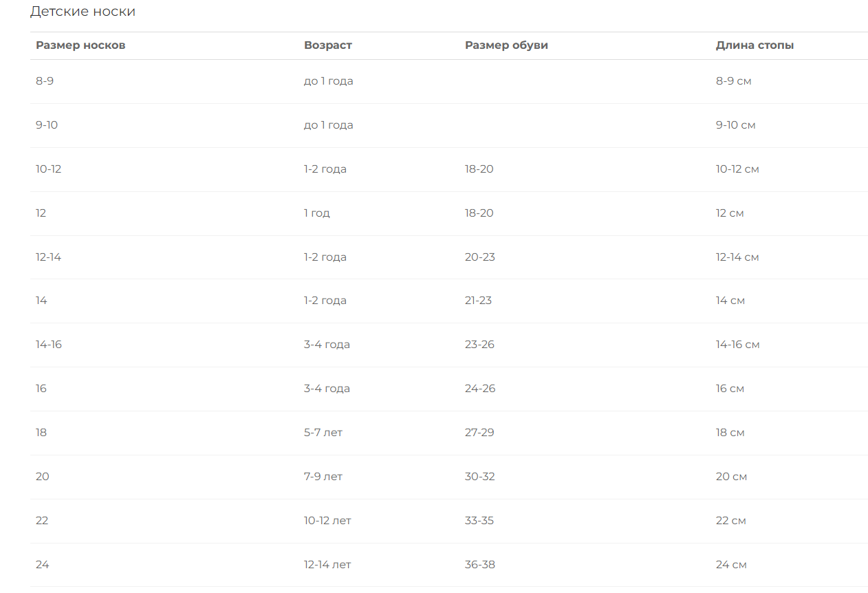
Task: Click shoe size 20-23 cell
Action: 480,257
